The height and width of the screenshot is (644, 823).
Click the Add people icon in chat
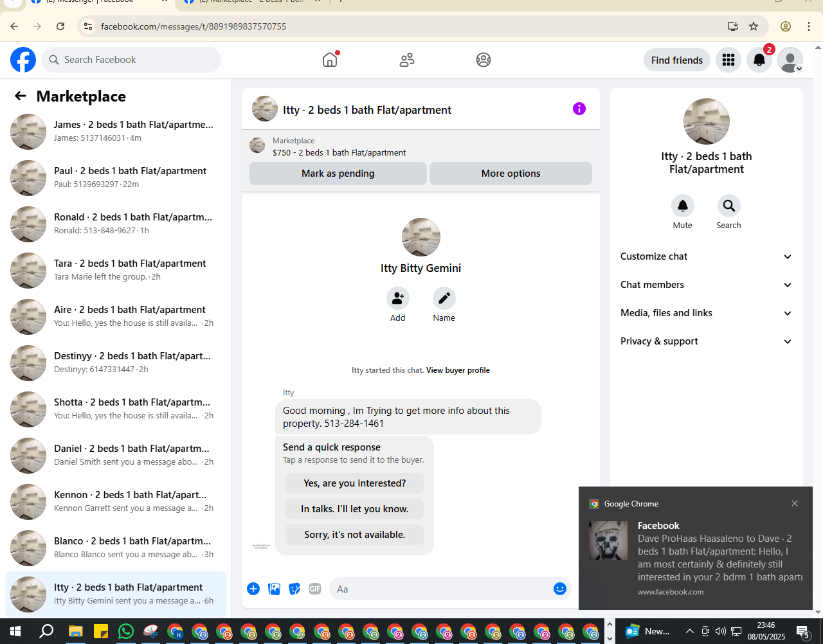[398, 298]
